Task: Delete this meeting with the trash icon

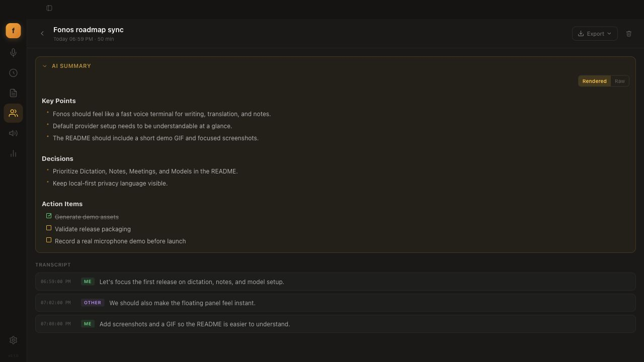Action: click(x=629, y=34)
